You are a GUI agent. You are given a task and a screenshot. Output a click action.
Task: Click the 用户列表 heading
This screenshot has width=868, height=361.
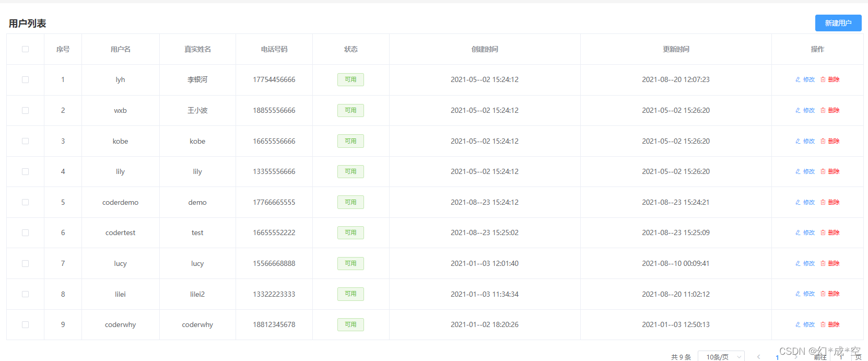pos(27,24)
